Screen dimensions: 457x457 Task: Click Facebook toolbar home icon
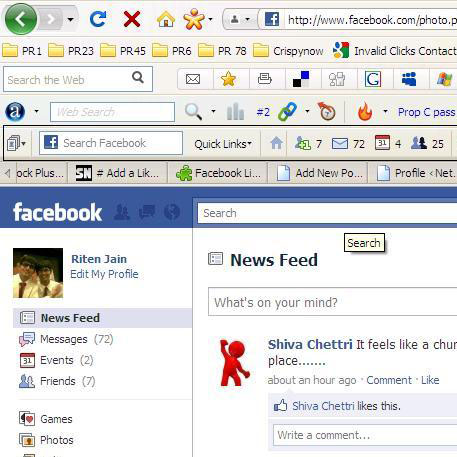click(276, 144)
